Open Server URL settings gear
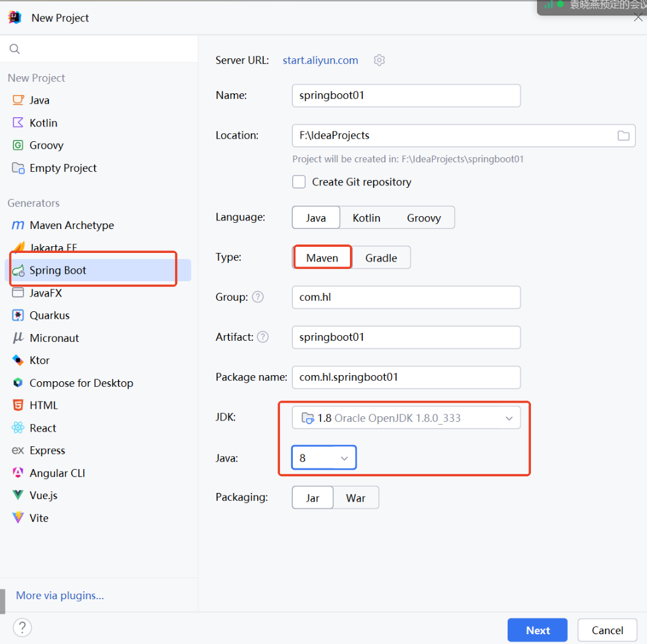Screen dimensions: 647x644 (379, 60)
